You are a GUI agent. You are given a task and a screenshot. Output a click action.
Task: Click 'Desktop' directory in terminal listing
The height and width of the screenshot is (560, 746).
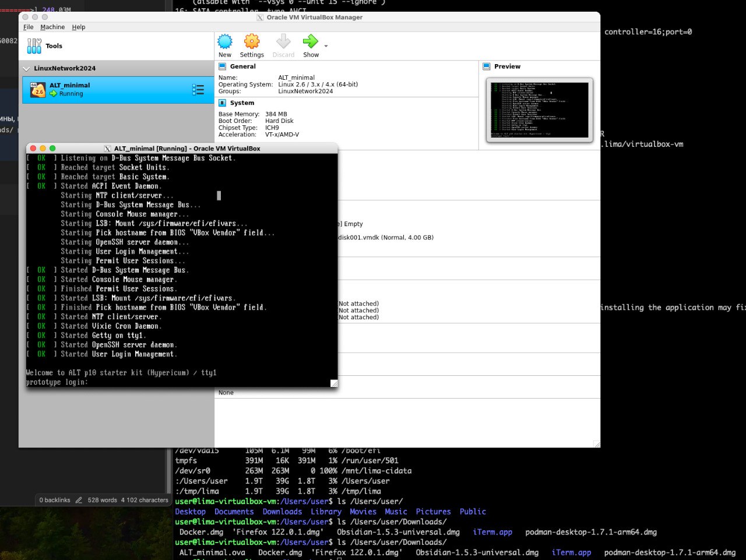click(x=191, y=512)
